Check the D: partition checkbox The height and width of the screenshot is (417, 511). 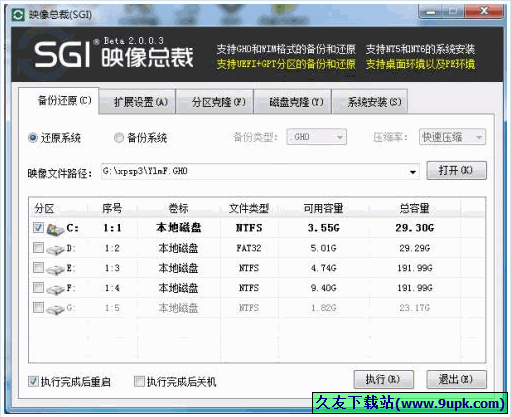click(x=38, y=248)
